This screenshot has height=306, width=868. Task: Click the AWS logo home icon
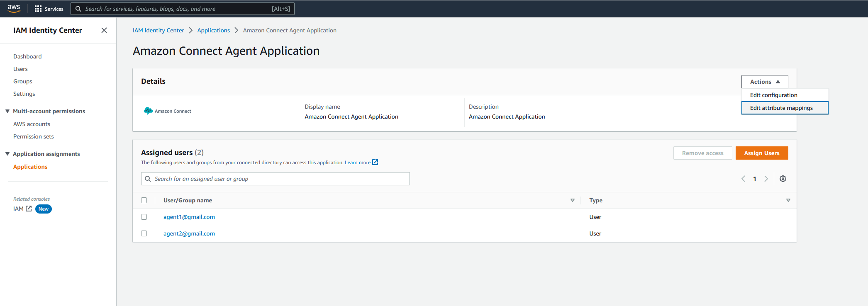pyautogui.click(x=14, y=8)
